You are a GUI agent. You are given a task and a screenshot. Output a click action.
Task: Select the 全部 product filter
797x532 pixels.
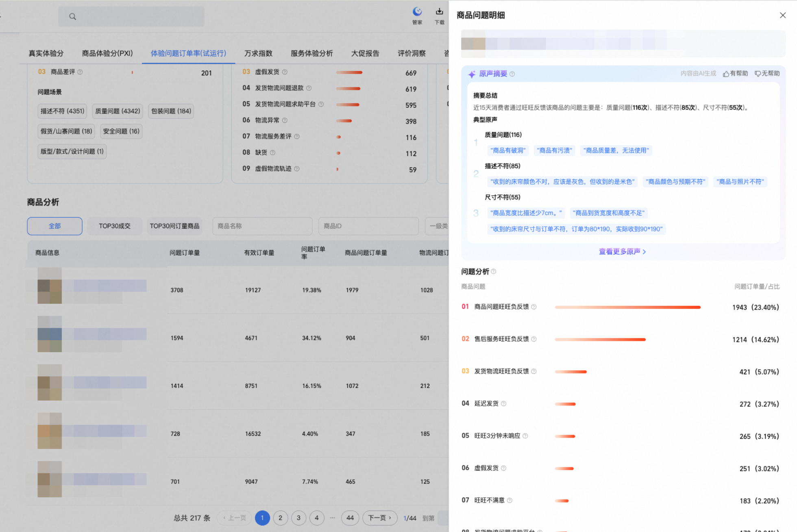pos(54,226)
